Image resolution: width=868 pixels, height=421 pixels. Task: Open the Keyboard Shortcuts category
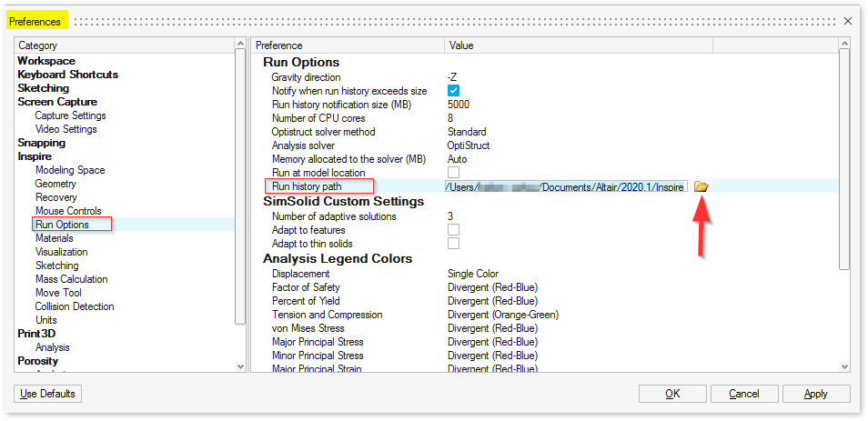[x=67, y=75]
